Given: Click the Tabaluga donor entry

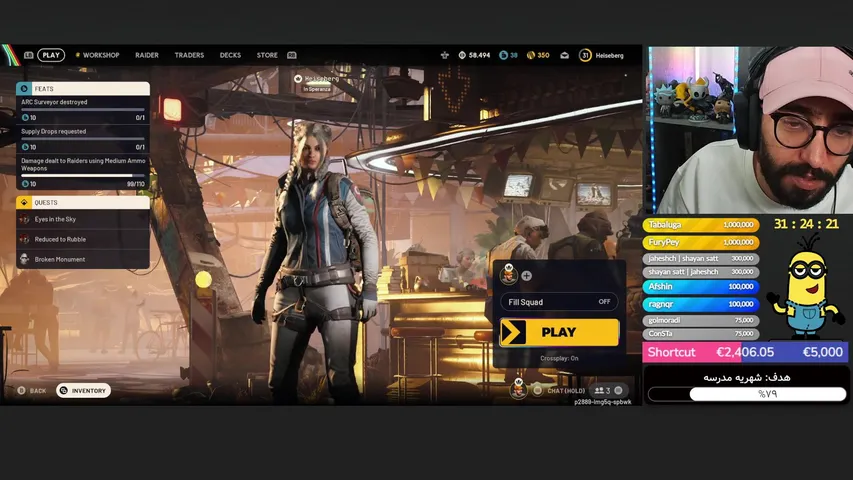Looking at the screenshot, I should (701, 225).
